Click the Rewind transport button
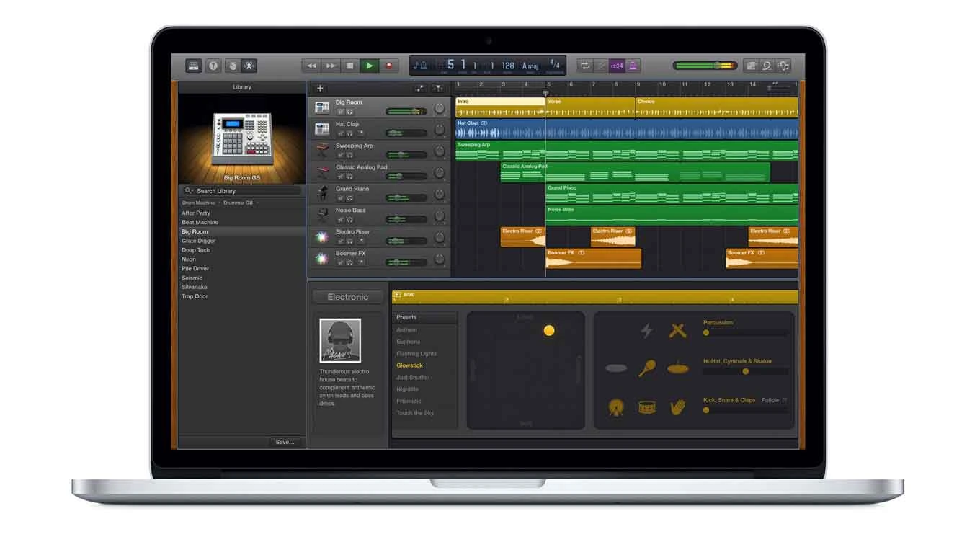Viewport: 980px width, 555px height. 311,66
